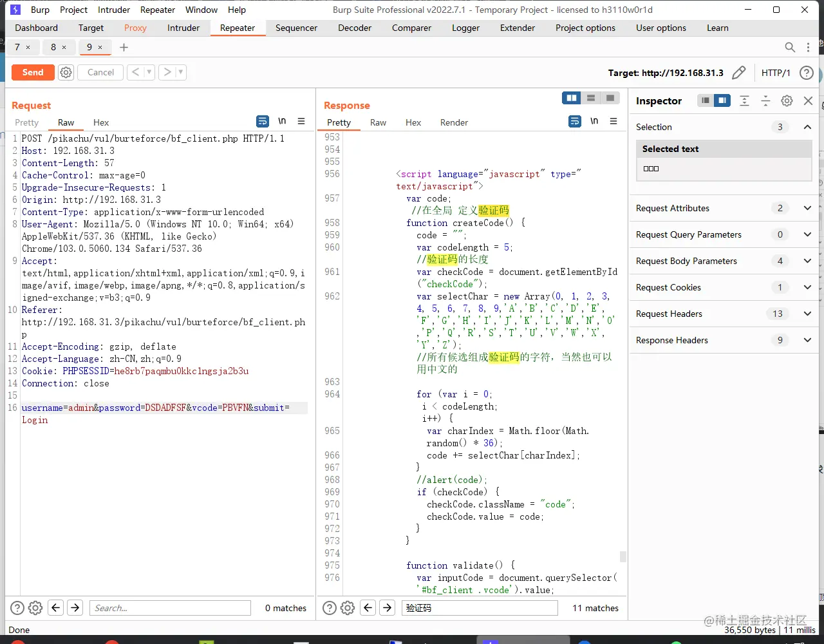Open the response Render tab
Image resolution: width=824 pixels, height=644 pixels.
tap(454, 122)
